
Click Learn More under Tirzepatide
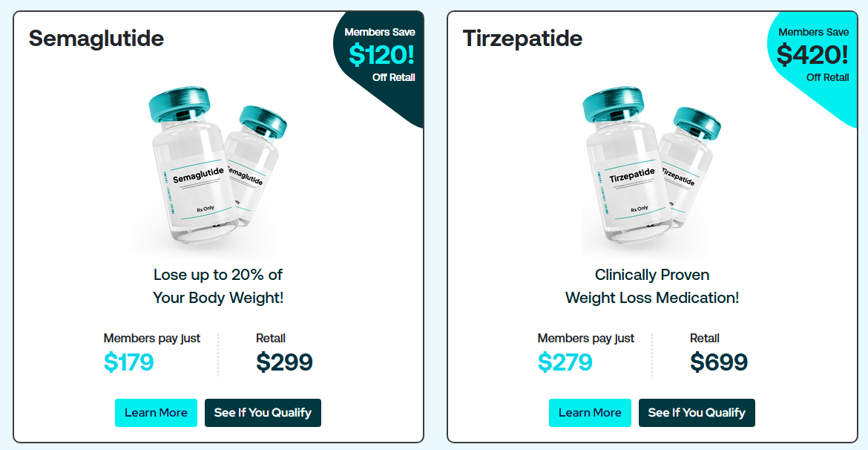(x=590, y=413)
